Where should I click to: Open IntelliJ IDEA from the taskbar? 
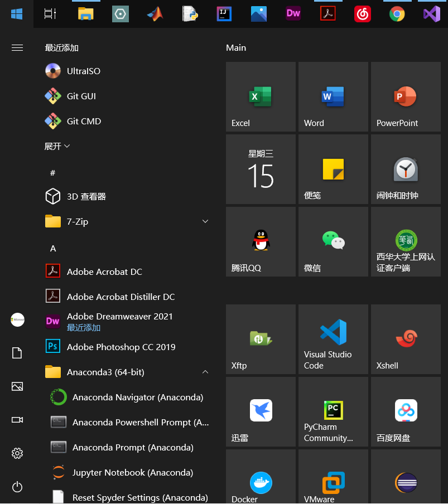224,14
